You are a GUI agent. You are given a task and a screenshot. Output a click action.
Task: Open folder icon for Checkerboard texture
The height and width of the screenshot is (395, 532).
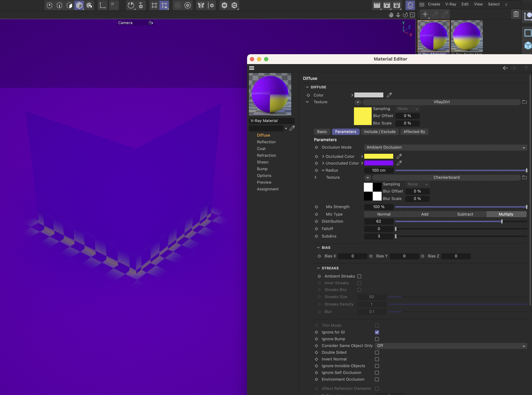tap(525, 177)
